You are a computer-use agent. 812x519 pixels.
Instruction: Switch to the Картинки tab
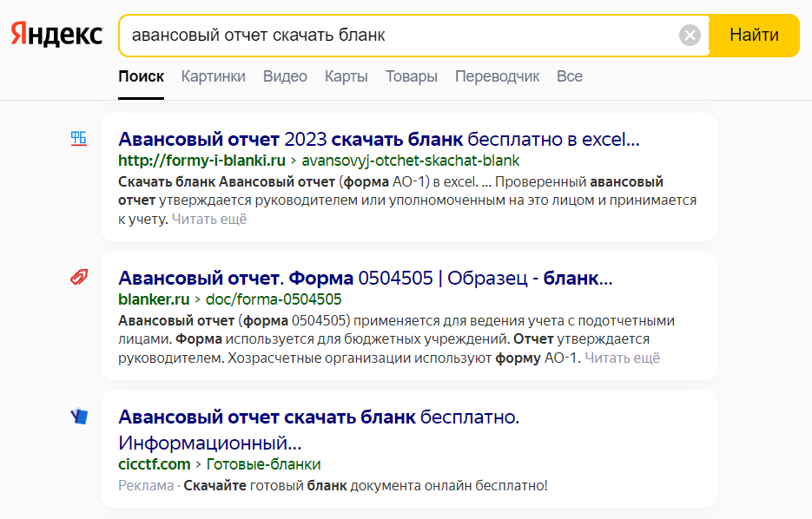pos(214,76)
